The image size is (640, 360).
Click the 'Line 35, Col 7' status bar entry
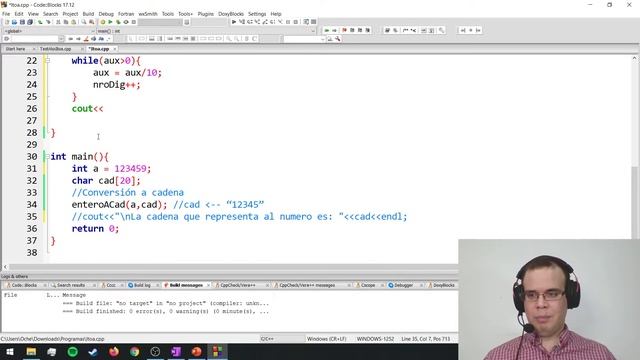click(x=426, y=339)
